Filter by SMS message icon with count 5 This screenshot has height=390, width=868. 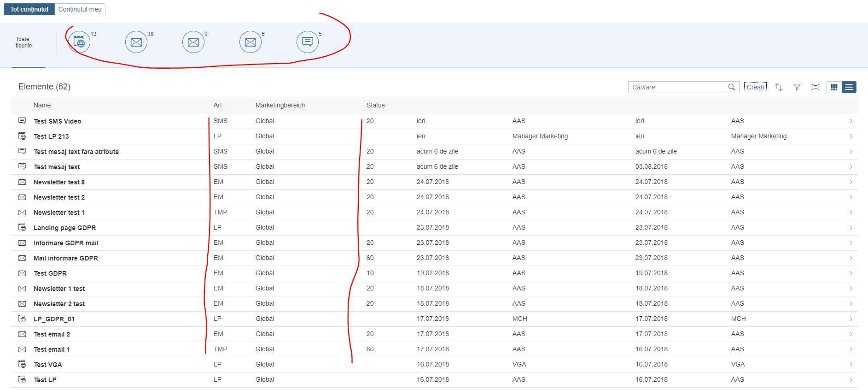pos(308,42)
